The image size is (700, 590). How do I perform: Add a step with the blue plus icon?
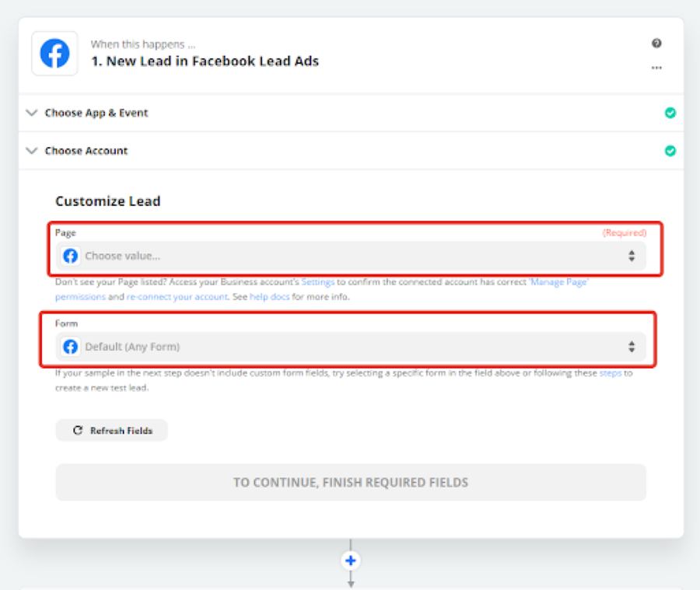[x=351, y=560]
